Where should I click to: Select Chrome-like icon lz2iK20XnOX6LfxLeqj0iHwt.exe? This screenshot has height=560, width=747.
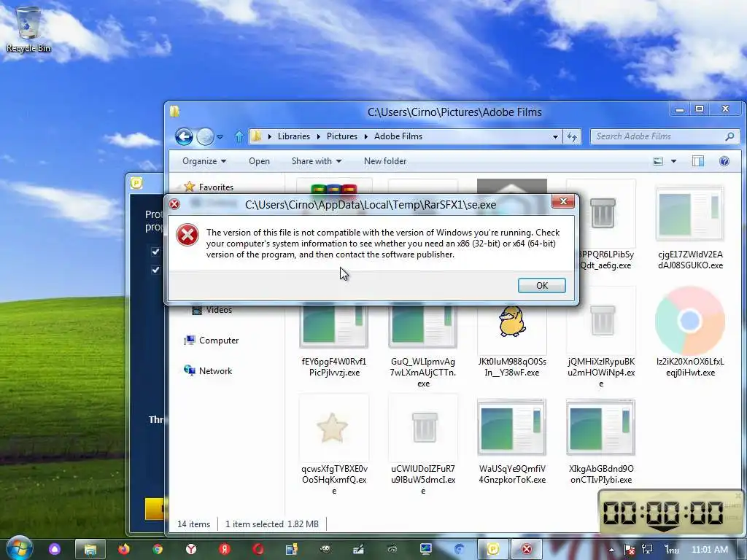coord(690,332)
